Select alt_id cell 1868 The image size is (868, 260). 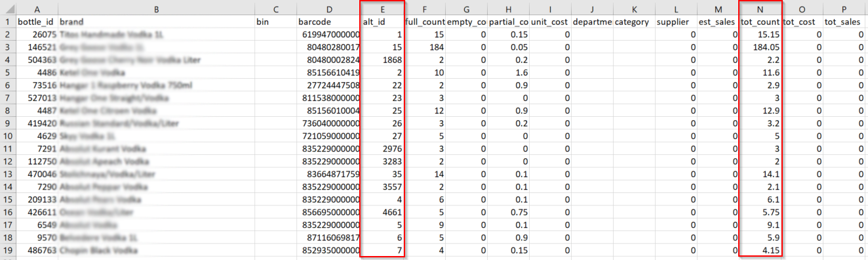pos(383,60)
